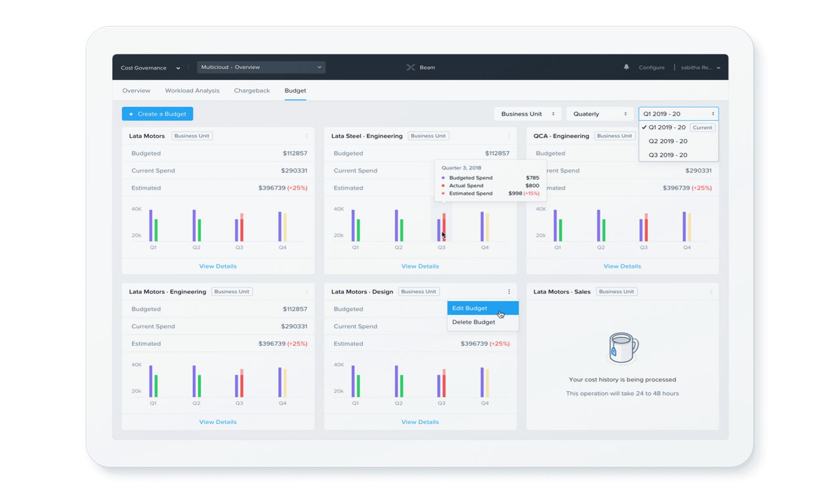This screenshot has height=504, width=840.
Task: Open the three-dot menu on QCA Engineering card
Action: [x=711, y=136]
